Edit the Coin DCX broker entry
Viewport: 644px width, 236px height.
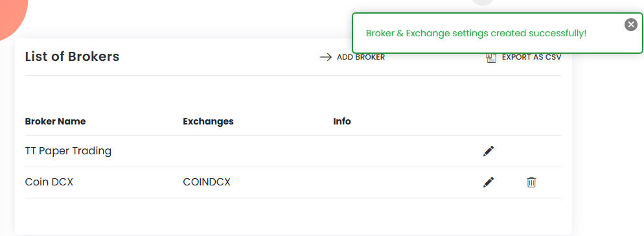pyautogui.click(x=489, y=182)
